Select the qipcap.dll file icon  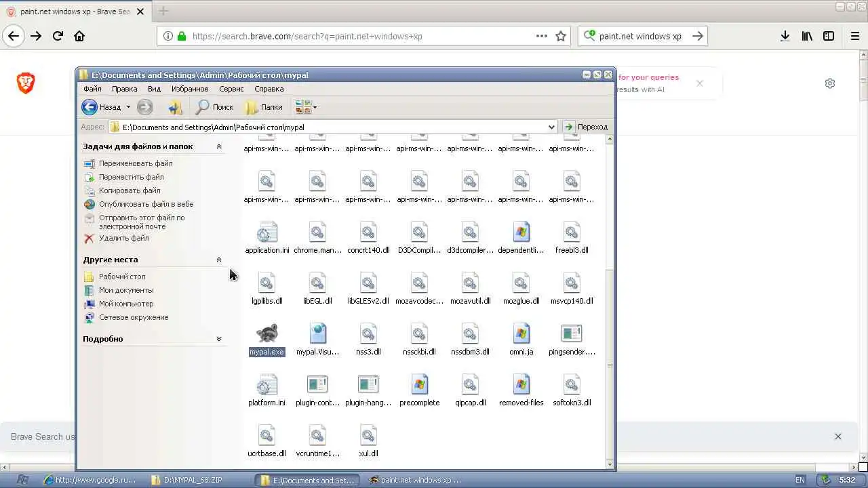[470, 384]
